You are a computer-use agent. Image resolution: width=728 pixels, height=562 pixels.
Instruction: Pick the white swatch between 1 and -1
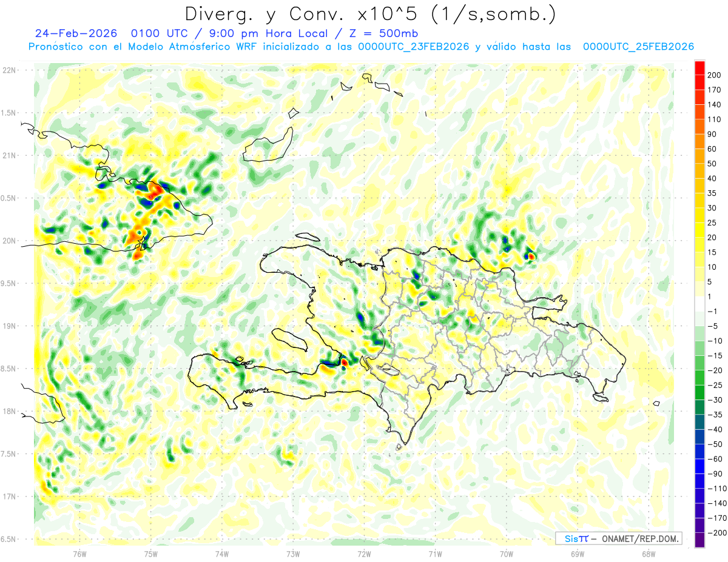click(699, 304)
